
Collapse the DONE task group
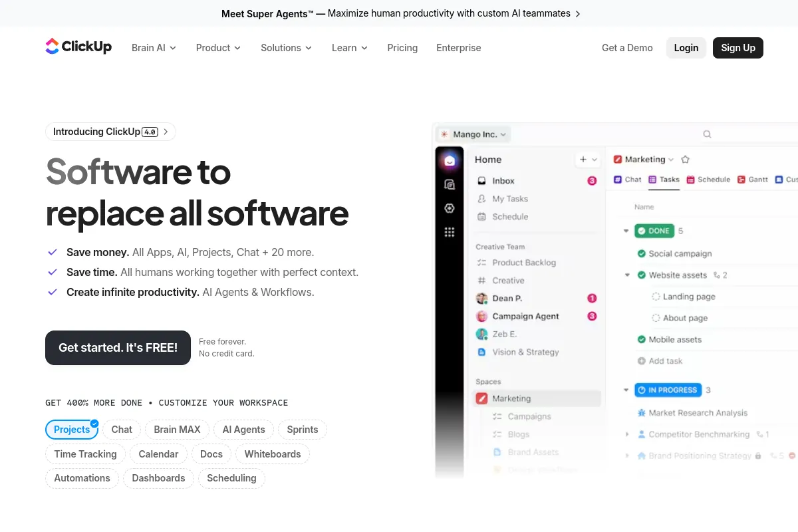626,231
